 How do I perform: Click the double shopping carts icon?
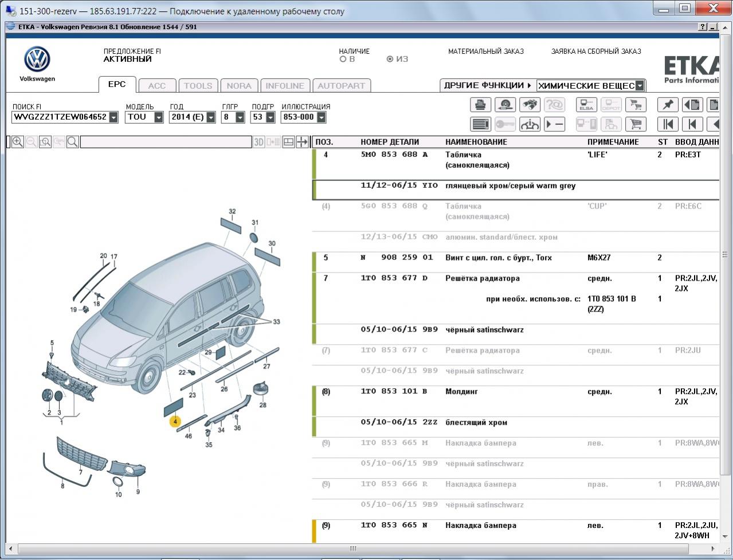pyautogui.click(x=636, y=105)
